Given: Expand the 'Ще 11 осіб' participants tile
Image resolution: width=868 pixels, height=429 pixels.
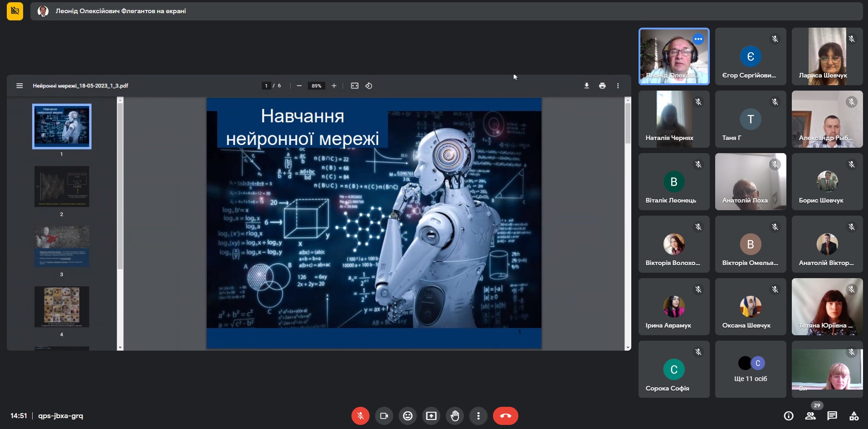Looking at the screenshot, I should click(751, 369).
